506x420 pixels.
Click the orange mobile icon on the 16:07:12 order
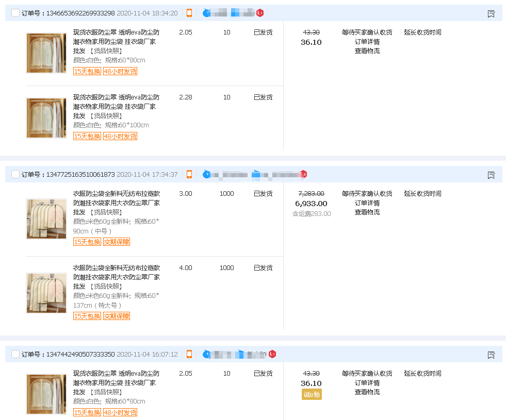(x=189, y=355)
